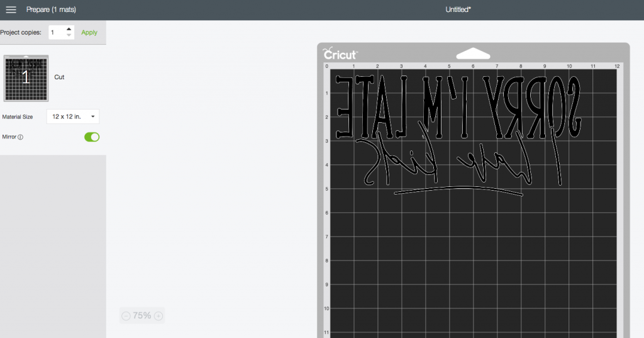Open the Material Size dropdown
644x338 pixels.
(73, 117)
